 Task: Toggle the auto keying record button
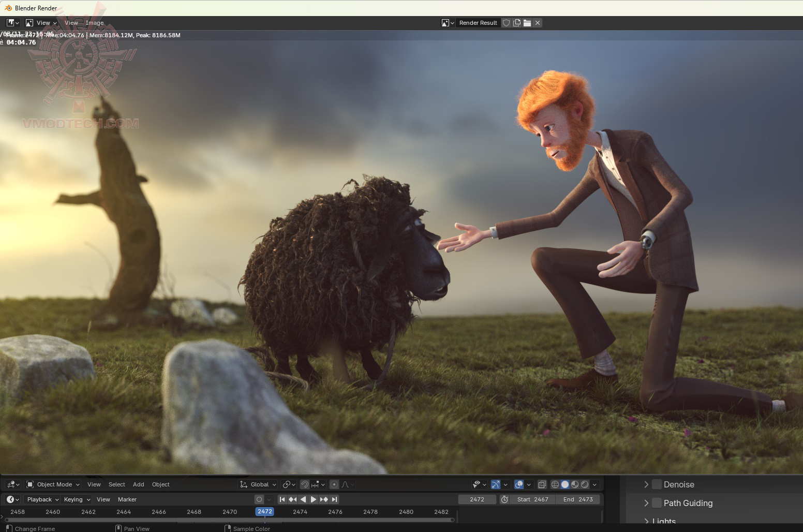point(259,499)
